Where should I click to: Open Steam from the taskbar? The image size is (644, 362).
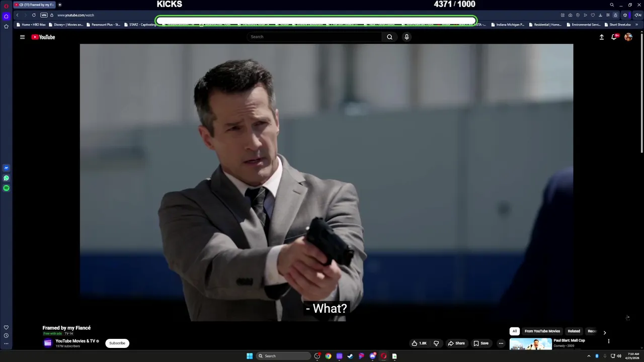tap(350, 356)
